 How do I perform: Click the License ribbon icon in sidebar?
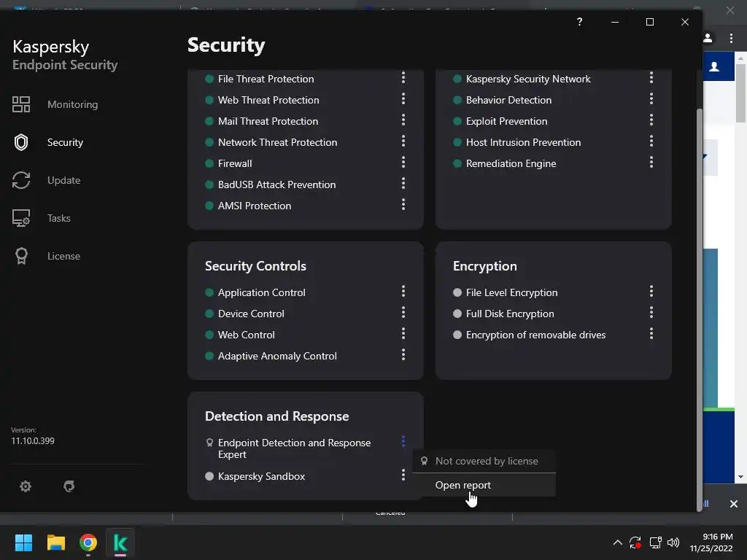21,256
